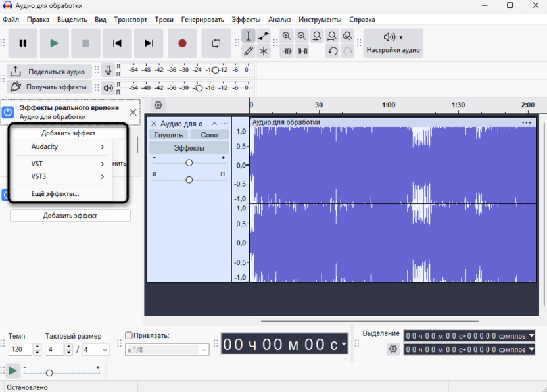
Task: Zoom out of the waveform
Action: [302, 36]
